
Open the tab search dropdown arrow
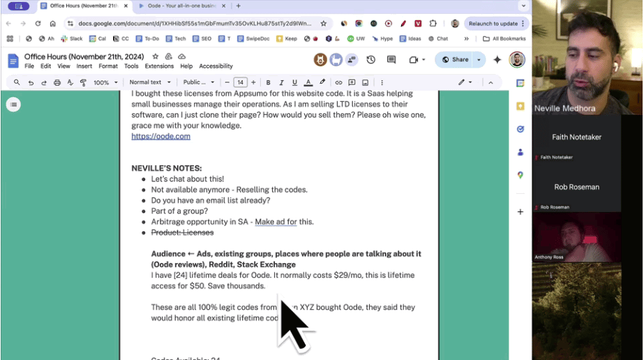click(x=523, y=6)
